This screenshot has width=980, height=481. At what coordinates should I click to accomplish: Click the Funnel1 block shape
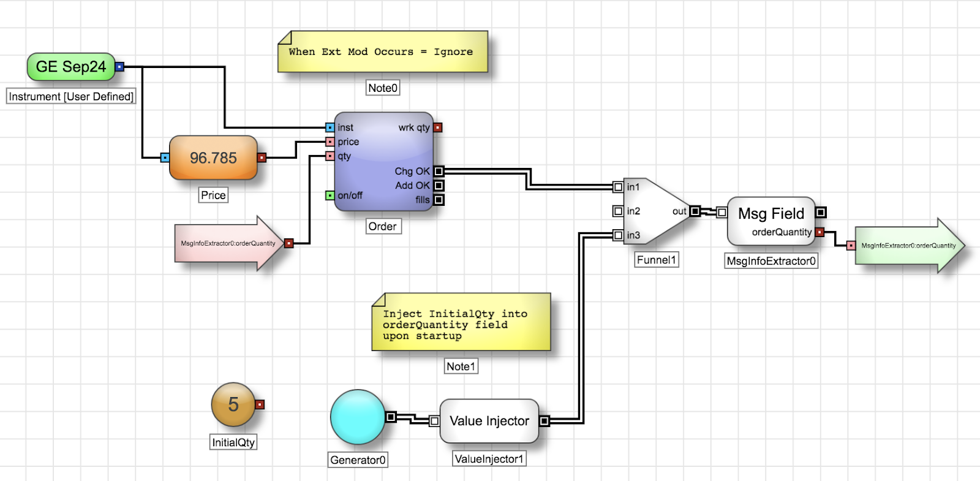(655, 211)
